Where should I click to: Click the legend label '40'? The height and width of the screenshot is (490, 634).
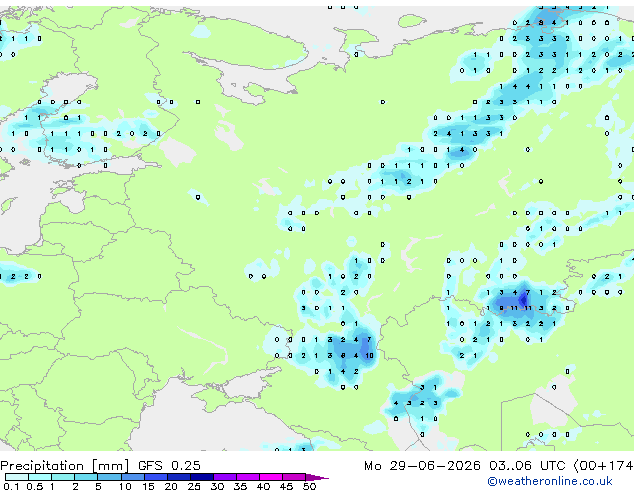(263, 486)
